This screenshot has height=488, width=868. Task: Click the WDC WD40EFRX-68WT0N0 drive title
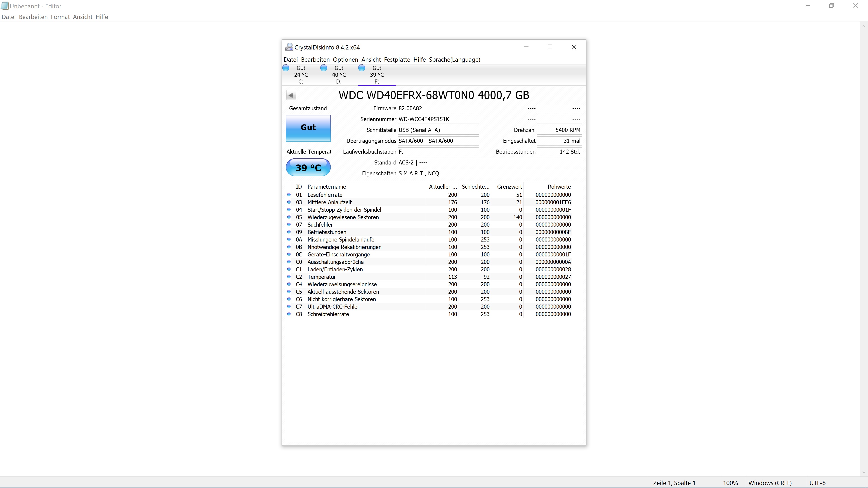(434, 95)
